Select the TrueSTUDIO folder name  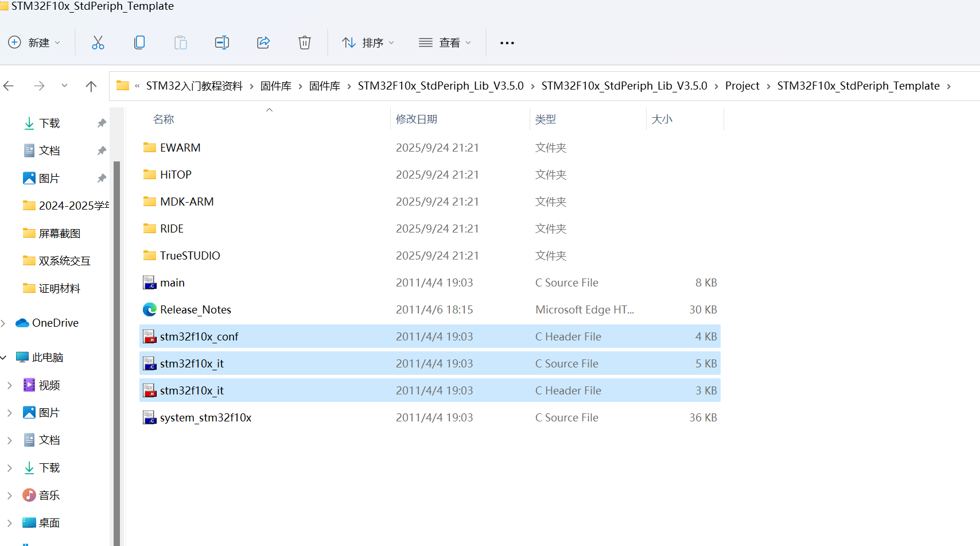[190, 255]
